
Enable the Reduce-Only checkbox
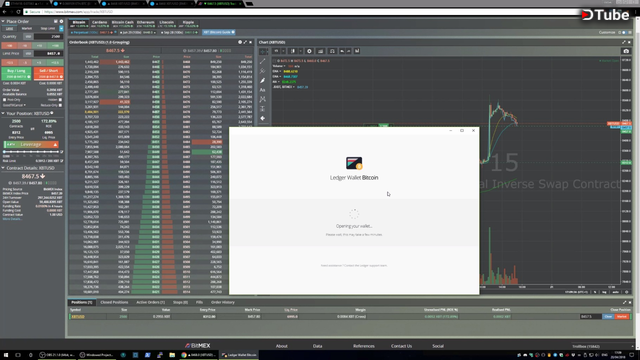pyautogui.click(x=60, y=105)
